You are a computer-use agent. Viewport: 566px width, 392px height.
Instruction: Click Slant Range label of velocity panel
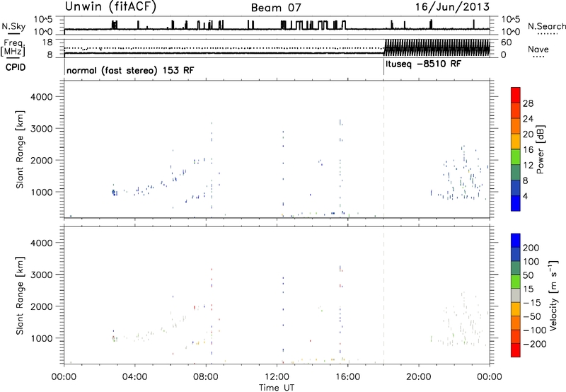click(x=20, y=296)
